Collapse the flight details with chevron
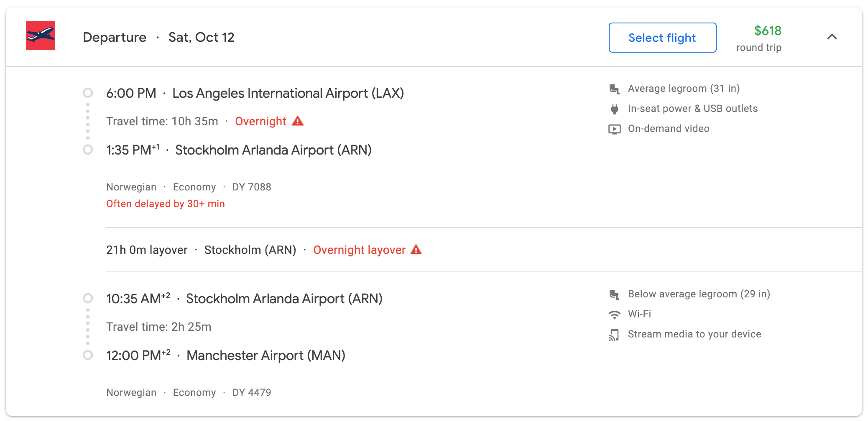The image size is (868, 421). pyautogui.click(x=832, y=37)
